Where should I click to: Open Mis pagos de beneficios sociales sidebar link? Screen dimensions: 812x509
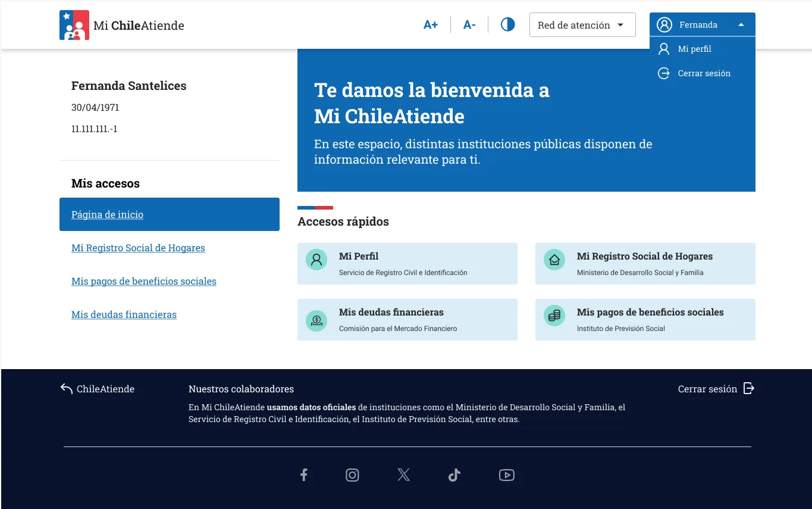pyautogui.click(x=144, y=281)
